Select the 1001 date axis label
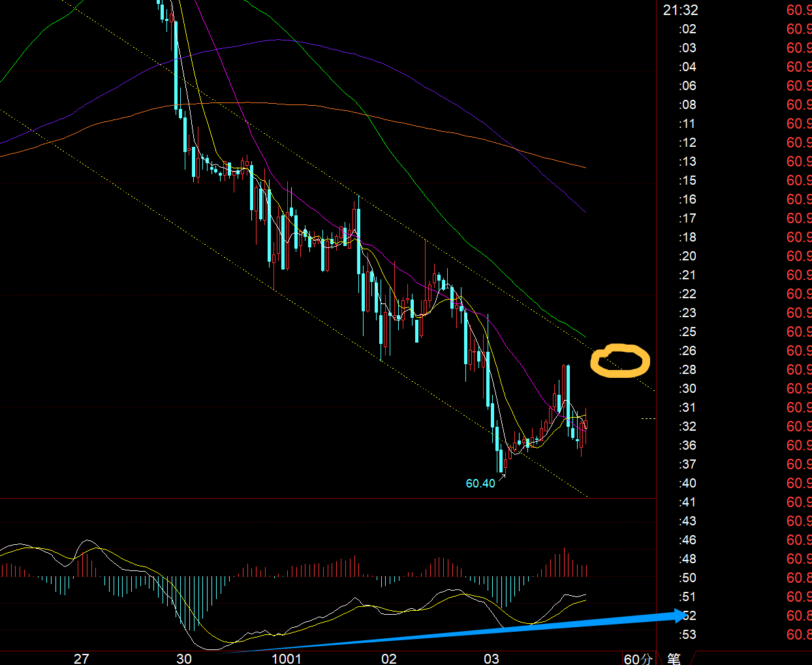Image resolution: width=812 pixels, height=665 pixels. pyautogui.click(x=287, y=658)
